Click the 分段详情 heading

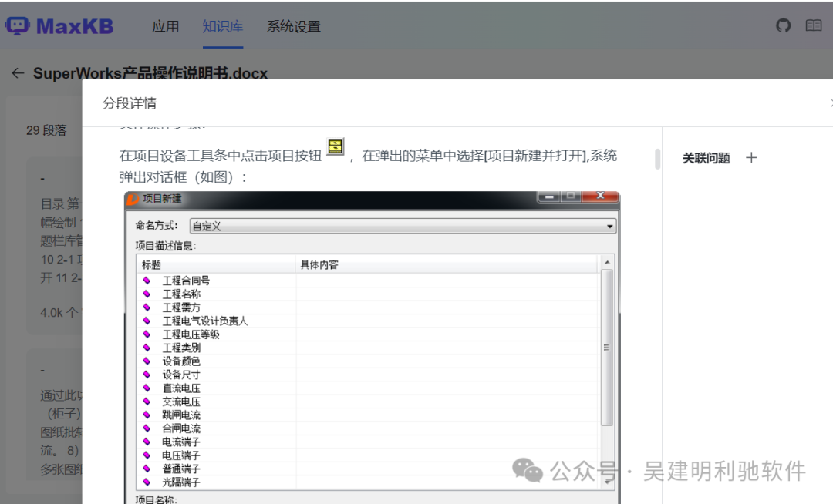point(130,103)
